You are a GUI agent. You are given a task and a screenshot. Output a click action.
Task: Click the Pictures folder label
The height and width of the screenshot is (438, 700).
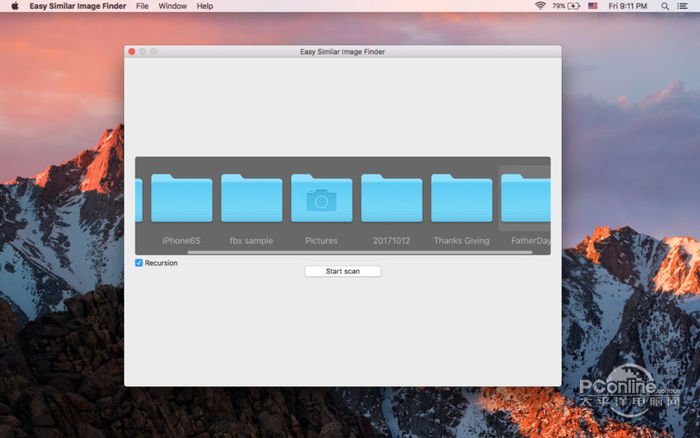click(321, 241)
